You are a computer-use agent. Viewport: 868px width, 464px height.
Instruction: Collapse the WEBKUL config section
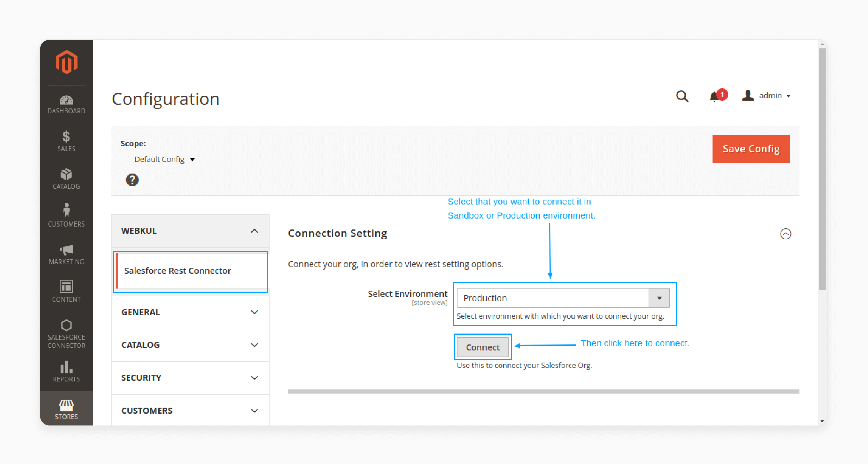(190, 231)
